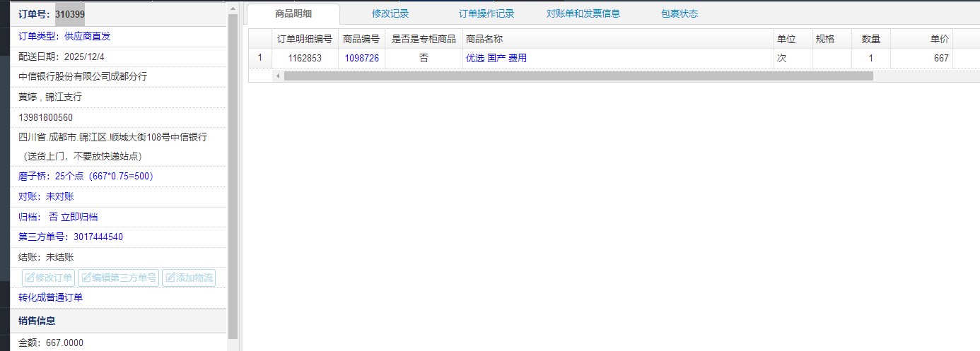
Task: Open the 订单操作记录 tab
Action: pyautogui.click(x=486, y=13)
